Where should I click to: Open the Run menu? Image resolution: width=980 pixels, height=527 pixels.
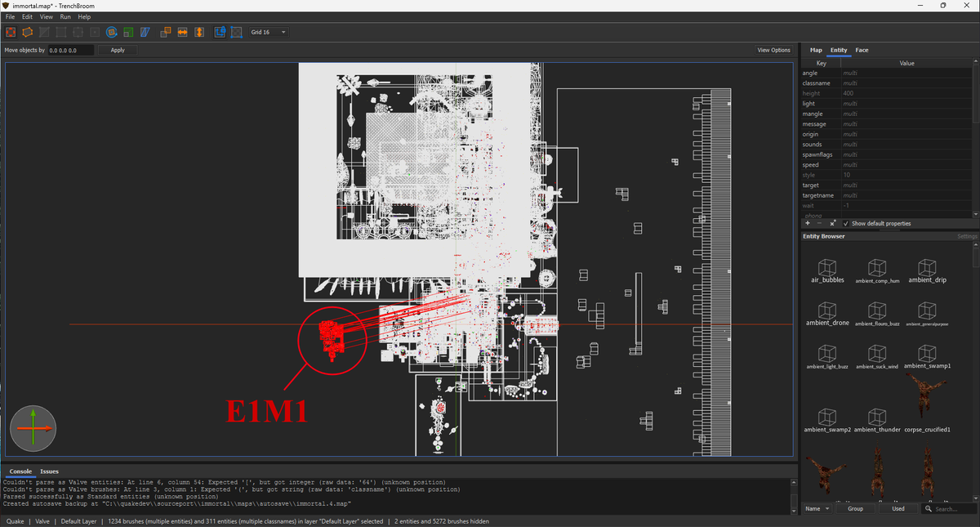pos(65,16)
